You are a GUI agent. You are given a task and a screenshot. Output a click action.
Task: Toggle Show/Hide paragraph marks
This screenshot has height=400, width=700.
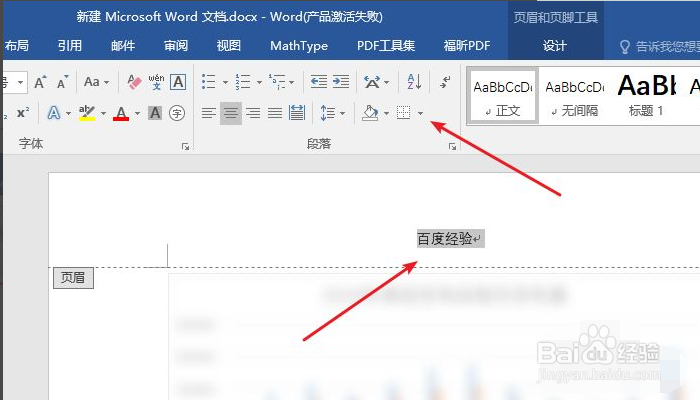click(445, 82)
